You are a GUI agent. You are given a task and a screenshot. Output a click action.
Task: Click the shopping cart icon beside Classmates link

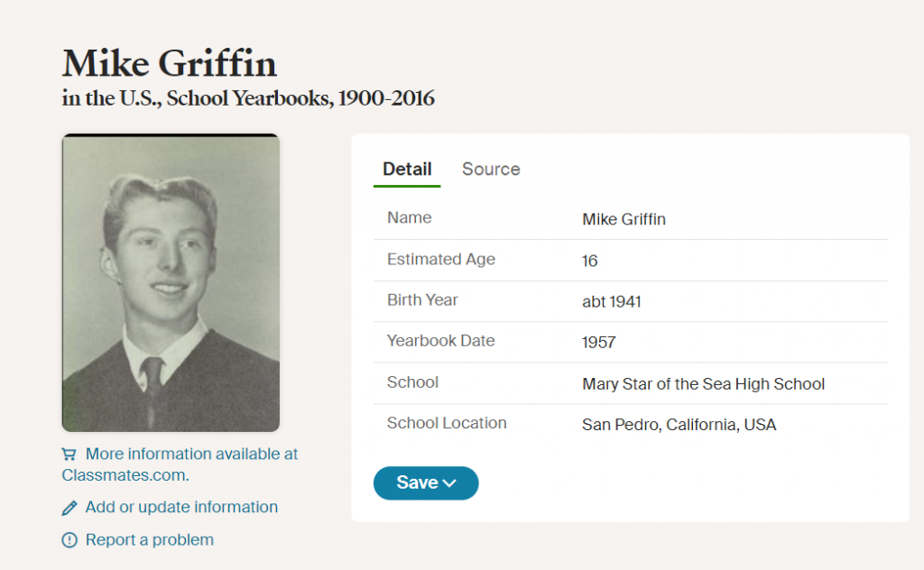(69, 455)
